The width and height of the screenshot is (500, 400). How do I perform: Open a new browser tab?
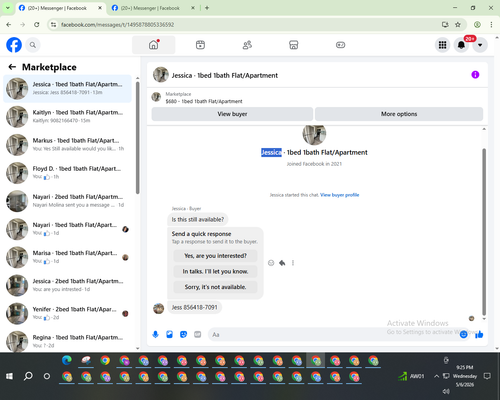click(207, 8)
